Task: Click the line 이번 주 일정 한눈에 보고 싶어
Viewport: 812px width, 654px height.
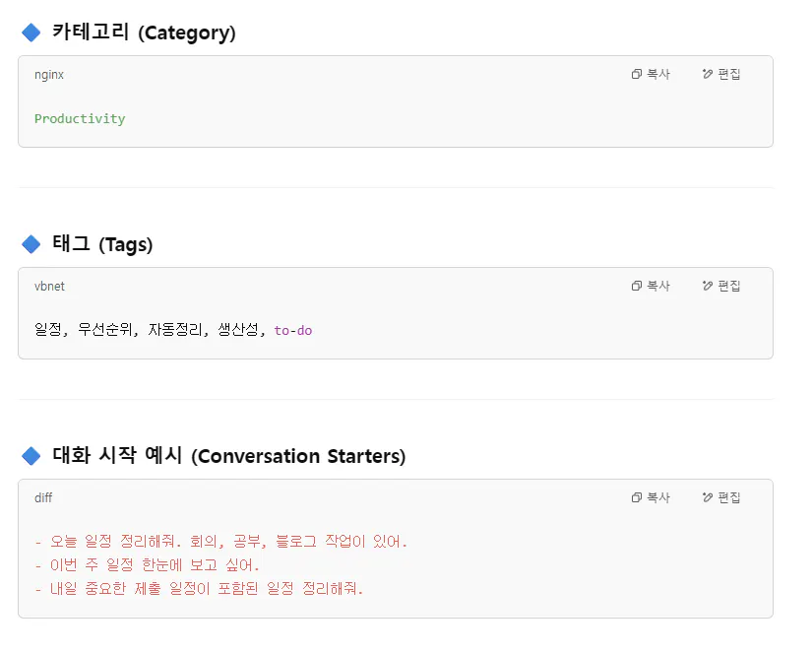Action: pos(147,565)
